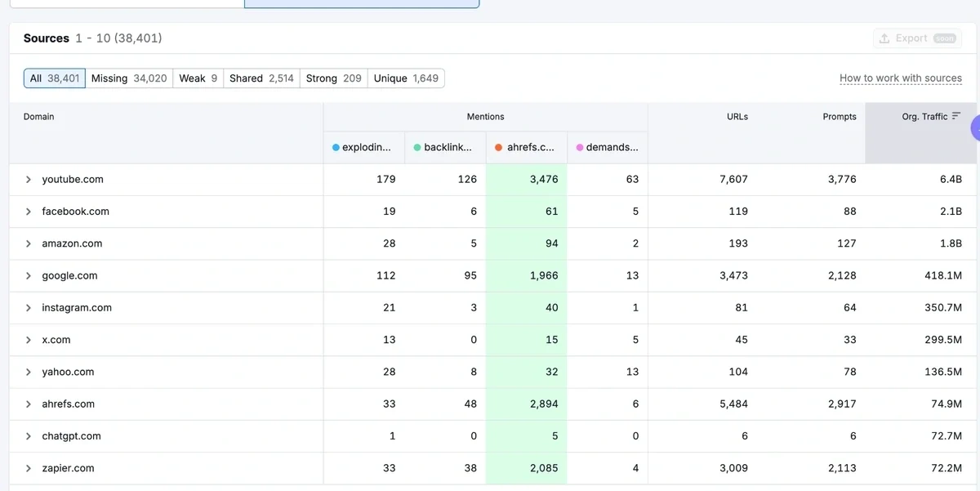Toggle the Weak 9 filter
Image resolution: width=980 pixels, height=491 pixels.
pyautogui.click(x=198, y=78)
